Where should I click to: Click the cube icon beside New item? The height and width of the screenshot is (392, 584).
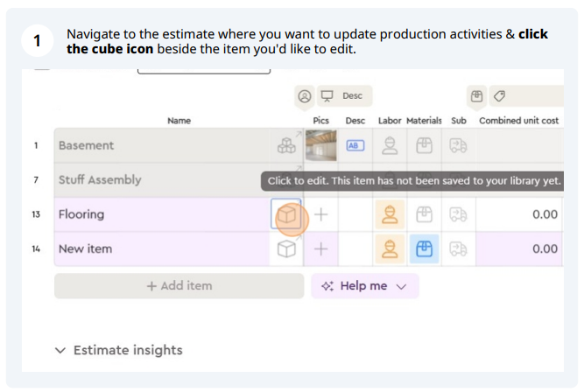(x=286, y=248)
